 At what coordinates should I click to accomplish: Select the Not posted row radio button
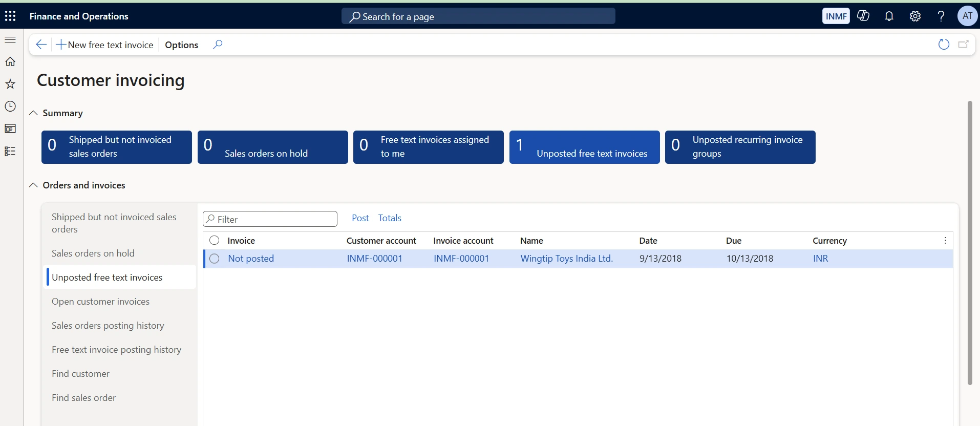(214, 259)
